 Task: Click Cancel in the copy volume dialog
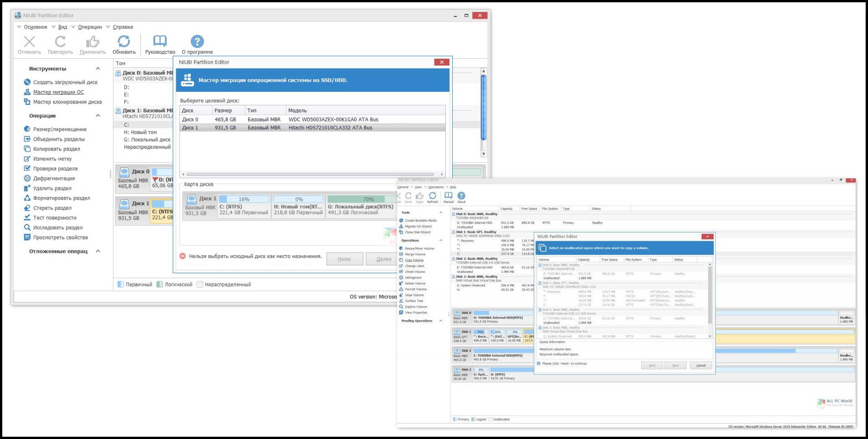pyautogui.click(x=701, y=365)
